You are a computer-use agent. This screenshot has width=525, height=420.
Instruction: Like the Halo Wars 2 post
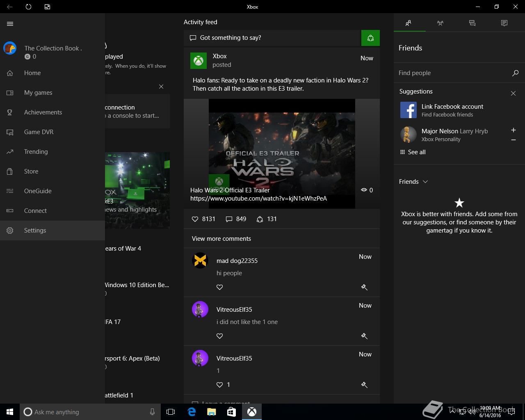195,219
